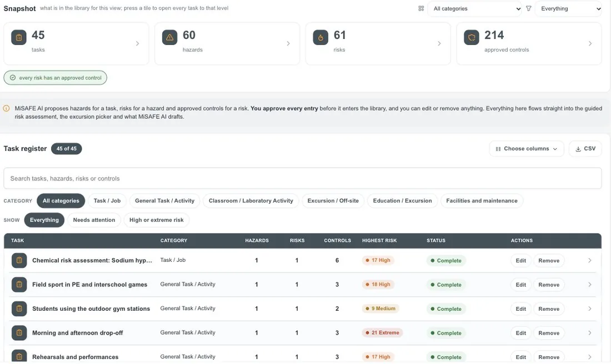Click the STATUS column header
Viewport: 611px width, 364px height.
click(x=435, y=241)
